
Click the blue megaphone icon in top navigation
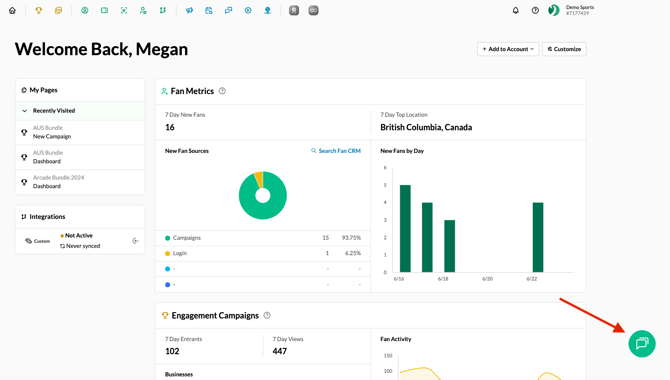(189, 11)
